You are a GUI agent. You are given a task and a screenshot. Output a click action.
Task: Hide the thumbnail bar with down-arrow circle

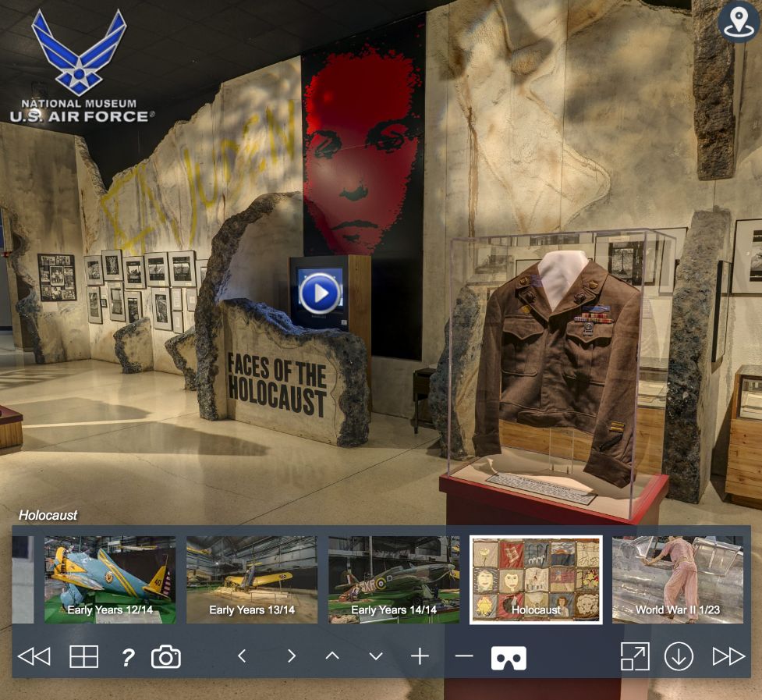click(679, 656)
